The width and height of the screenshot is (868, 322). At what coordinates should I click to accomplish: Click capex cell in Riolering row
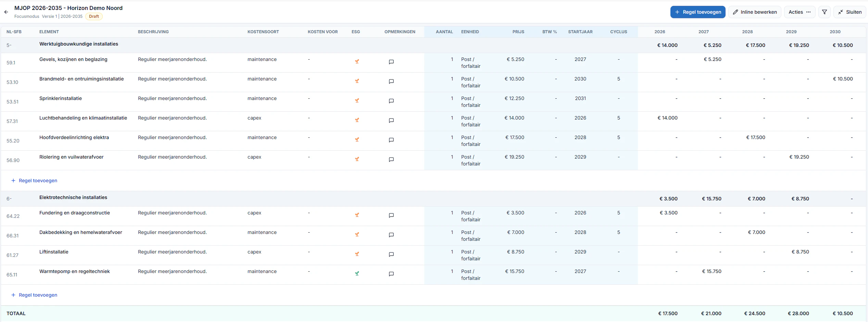[x=254, y=157]
